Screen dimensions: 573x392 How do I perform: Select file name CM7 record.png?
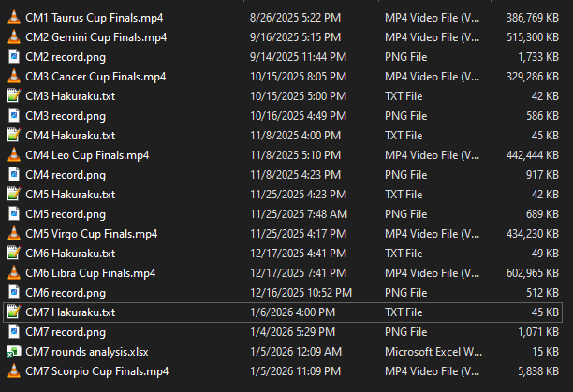(66, 332)
